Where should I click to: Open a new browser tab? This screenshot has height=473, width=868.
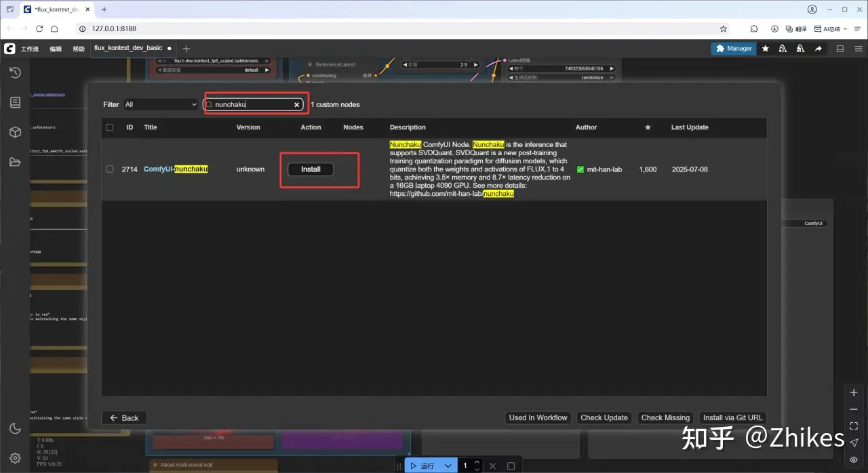coord(105,9)
